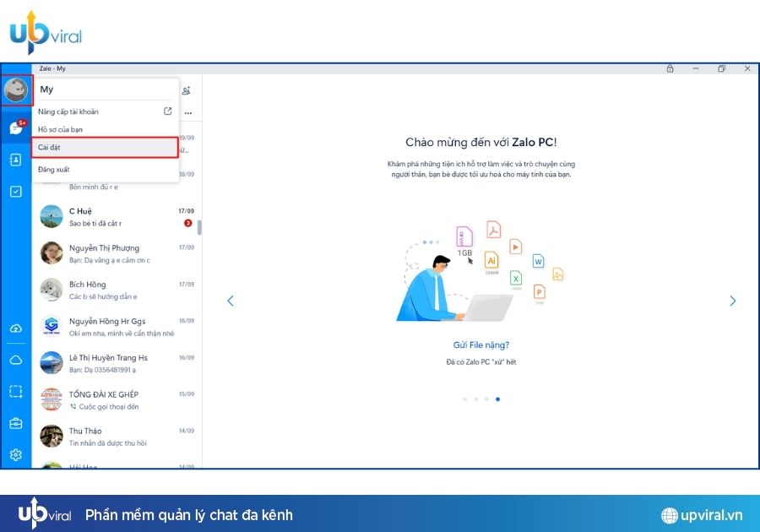Open the settings gear icon in sidebar

pyautogui.click(x=16, y=455)
